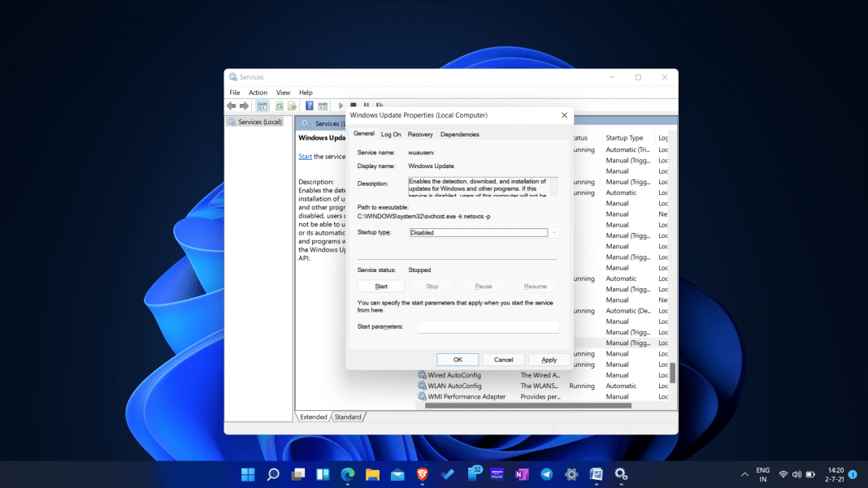Image resolution: width=868 pixels, height=488 pixels.
Task: Click the Export List toolbar icon
Action: coord(292,106)
